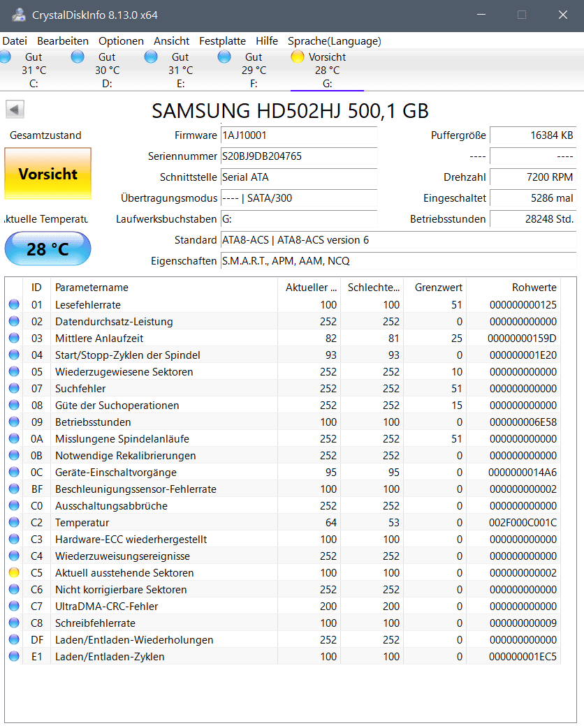Click status orb for Laden/Entladen-Zyklen row
The height and width of the screenshot is (728, 584).
point(14,656)
